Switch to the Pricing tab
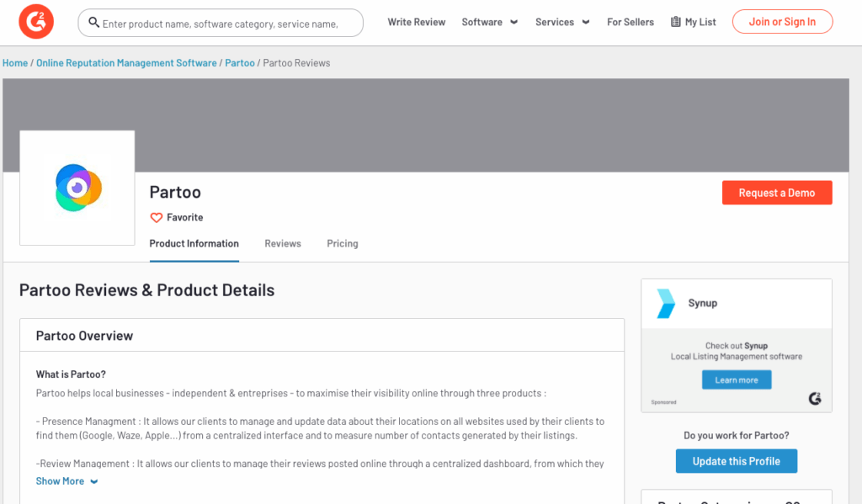Image resolution: width=862 pixels, height=504 pixels. pos(343,243)
